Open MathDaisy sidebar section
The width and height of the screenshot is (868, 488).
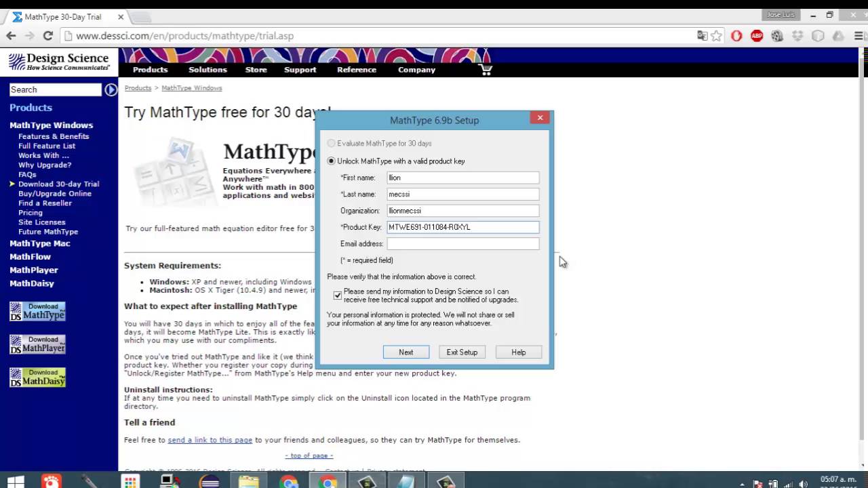pyautogui.click(x=32, y=283)
